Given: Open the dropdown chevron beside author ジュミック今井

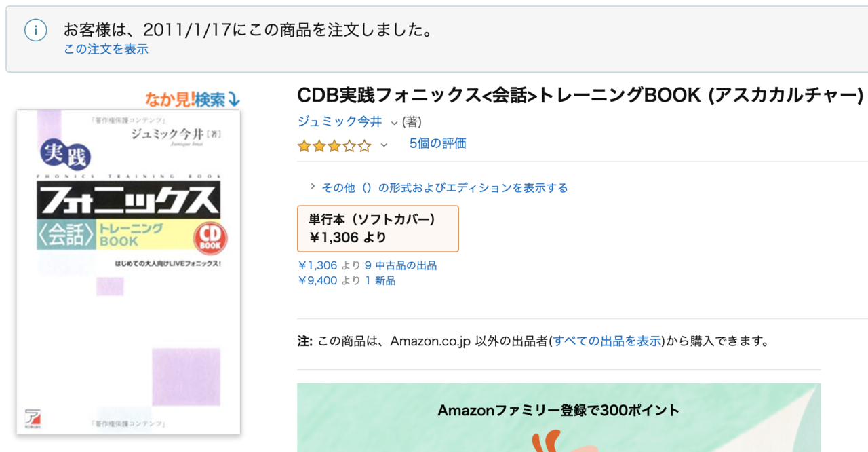Looking at the screenshot, I should (x=394, y=123).
